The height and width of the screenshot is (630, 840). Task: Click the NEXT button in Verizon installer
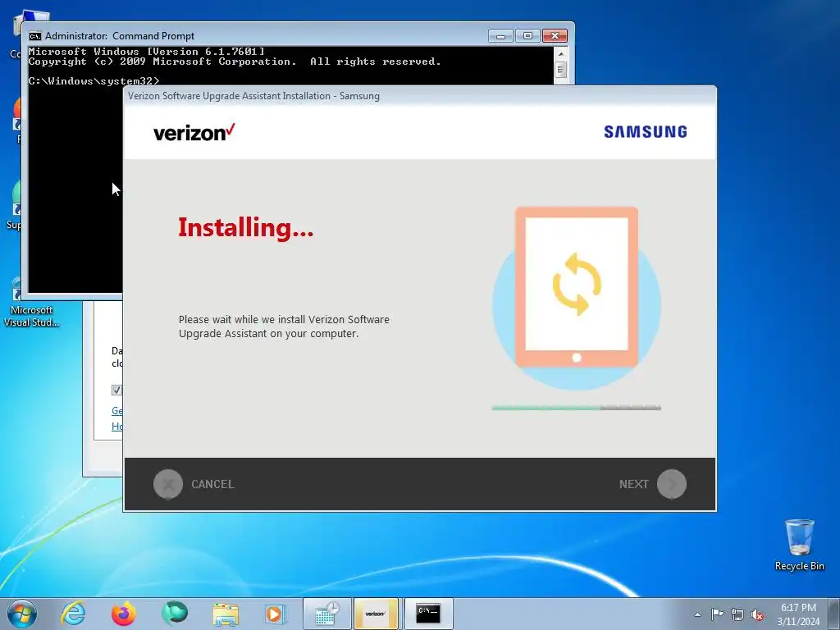(x=652, y=484)
